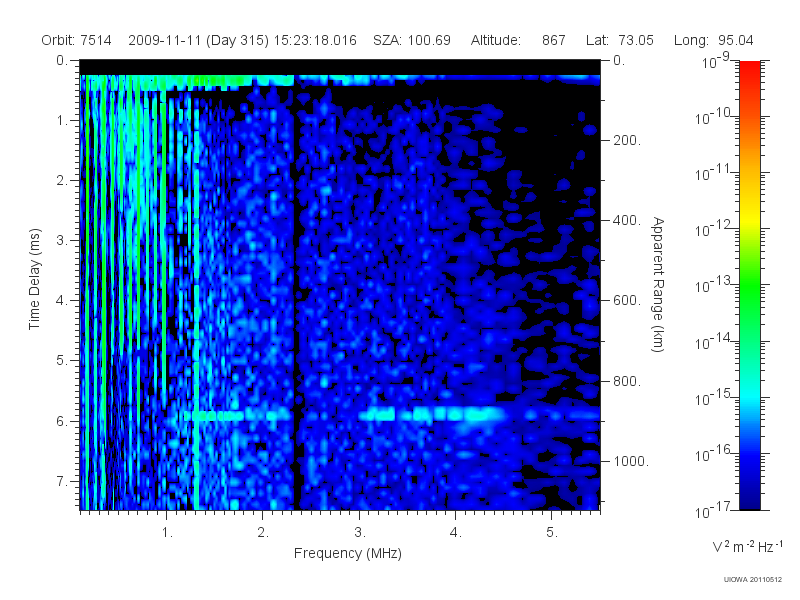Click the apparent range tick '800.'

[627, 381]
